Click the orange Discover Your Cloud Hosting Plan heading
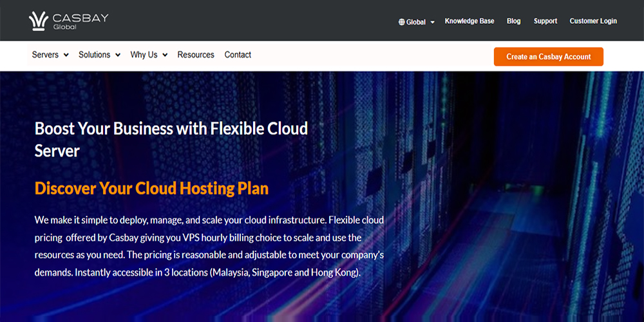 point(151,188)
